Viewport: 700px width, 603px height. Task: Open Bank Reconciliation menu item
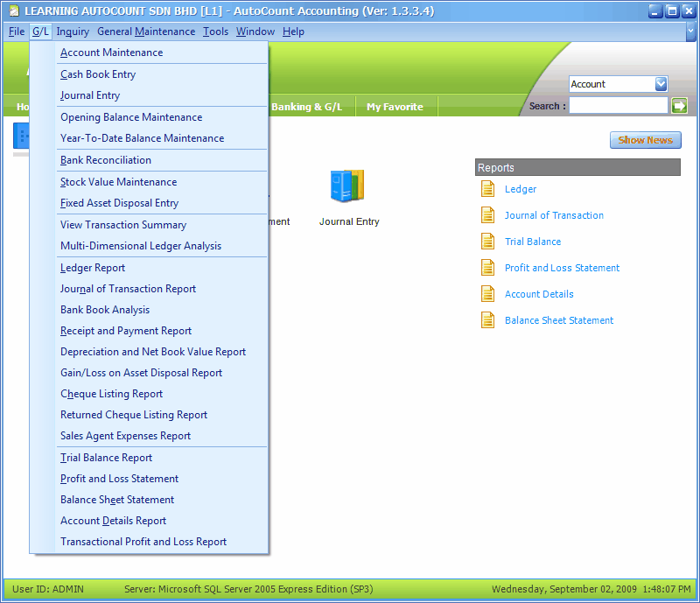(x=162, y=160)
